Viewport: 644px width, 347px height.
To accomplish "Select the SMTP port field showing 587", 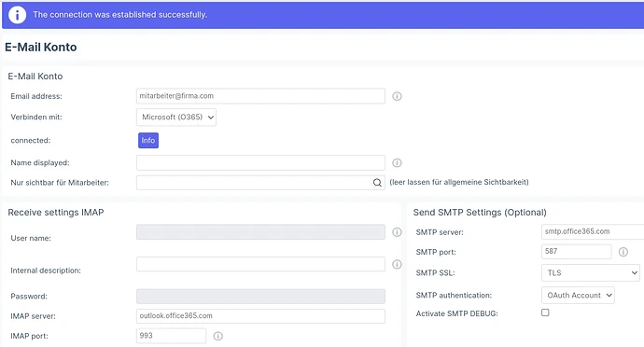I will click(x=576, y=251).
